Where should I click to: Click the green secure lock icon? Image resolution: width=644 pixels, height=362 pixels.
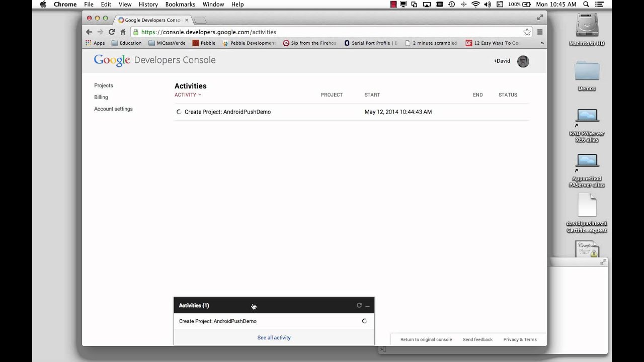click(x=136, y=32)
